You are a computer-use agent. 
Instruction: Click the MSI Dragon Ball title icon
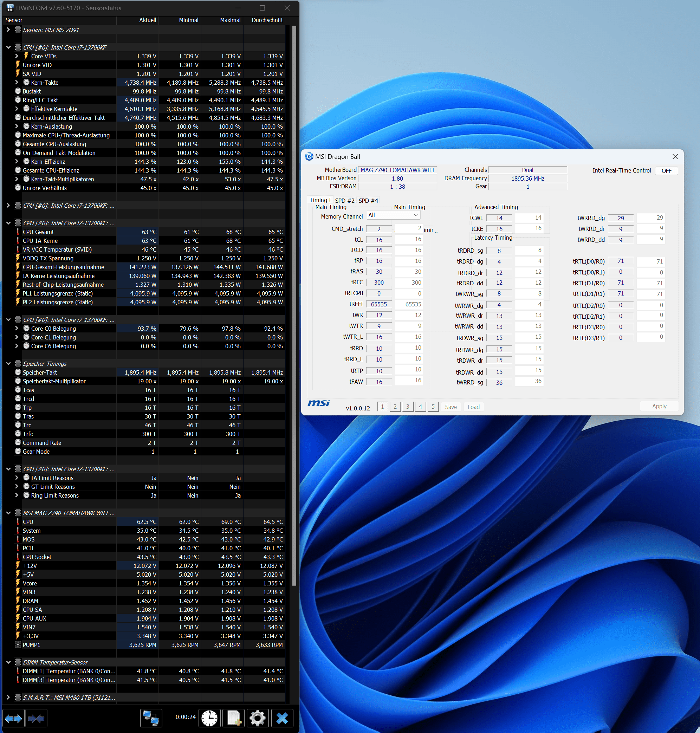(x=309, y=157)
